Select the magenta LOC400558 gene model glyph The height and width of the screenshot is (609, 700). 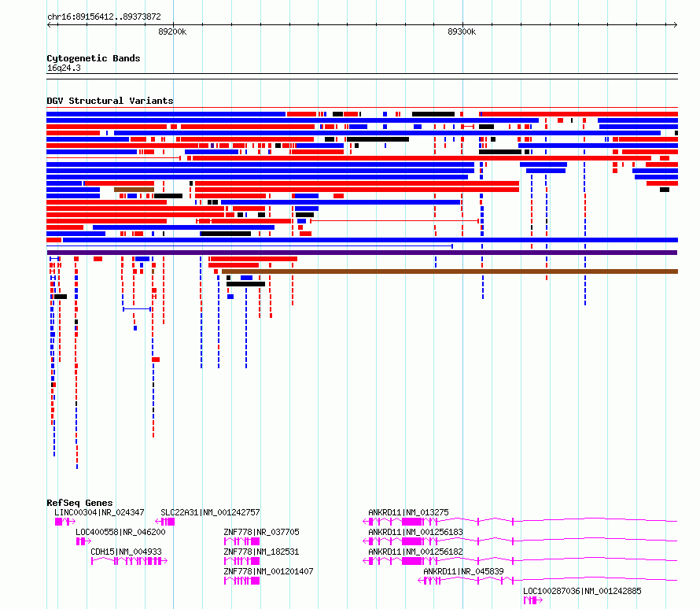(83, 541)
